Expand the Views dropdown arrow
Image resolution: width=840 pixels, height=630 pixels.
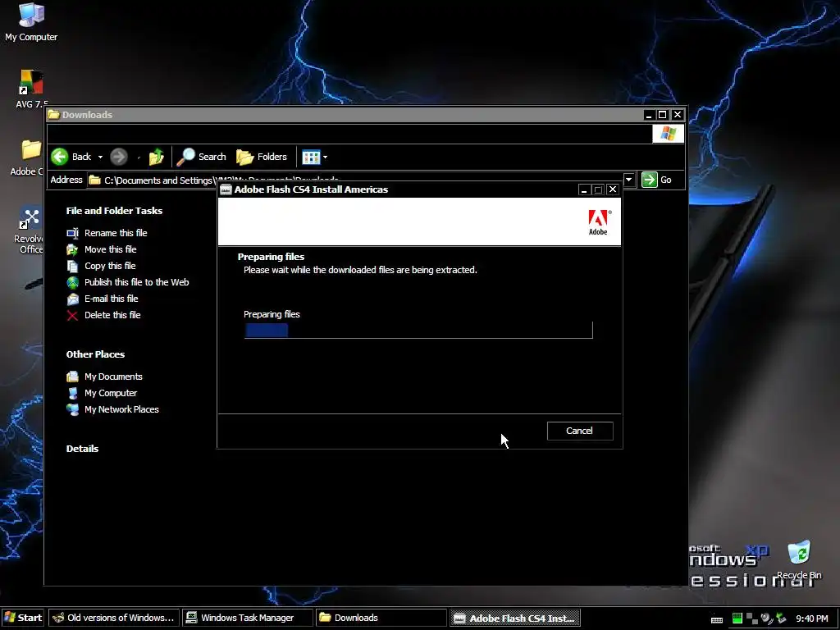coord(325,157)
